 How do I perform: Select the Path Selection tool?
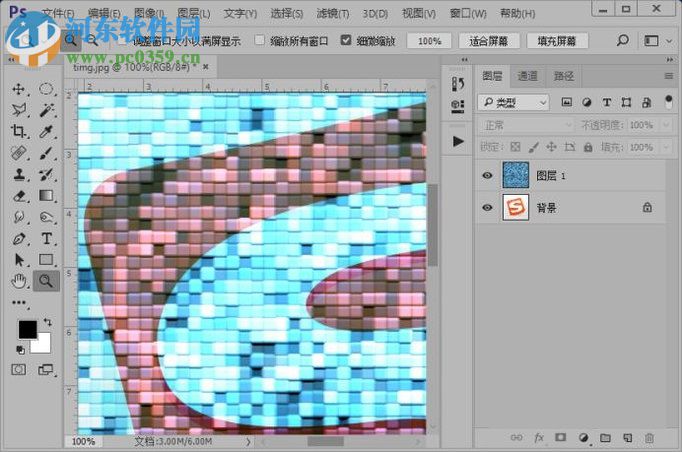point(18,260)
